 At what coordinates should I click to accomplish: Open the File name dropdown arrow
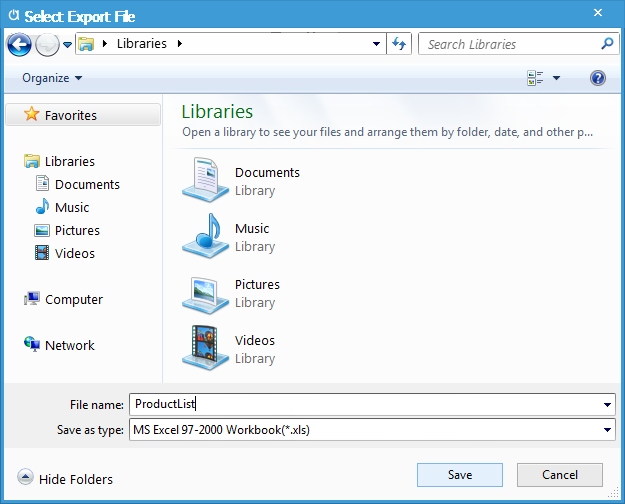point(607,405)
